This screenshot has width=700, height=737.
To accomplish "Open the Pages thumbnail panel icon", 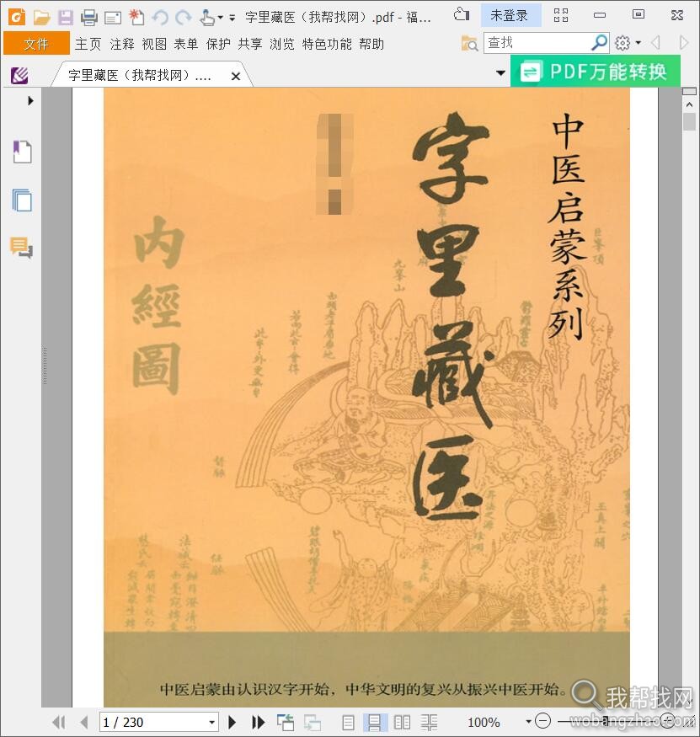I will click(x=22, y=200).
